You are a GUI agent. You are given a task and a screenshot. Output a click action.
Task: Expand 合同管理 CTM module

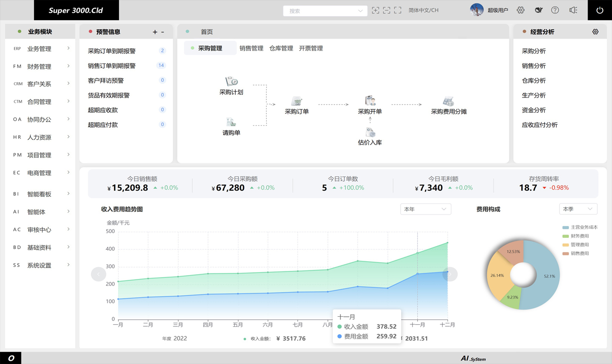[x=40, y=102]
